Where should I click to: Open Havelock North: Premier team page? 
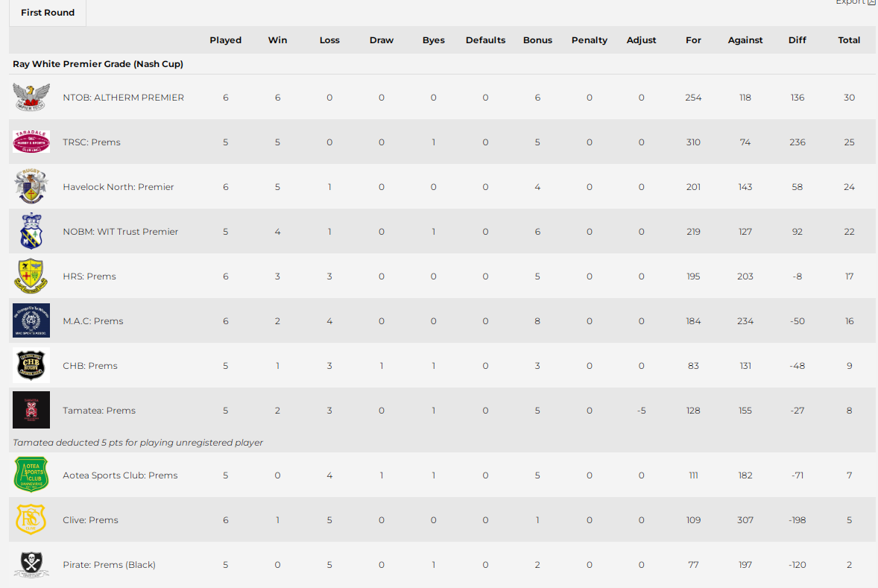click(x=118, y=187)
